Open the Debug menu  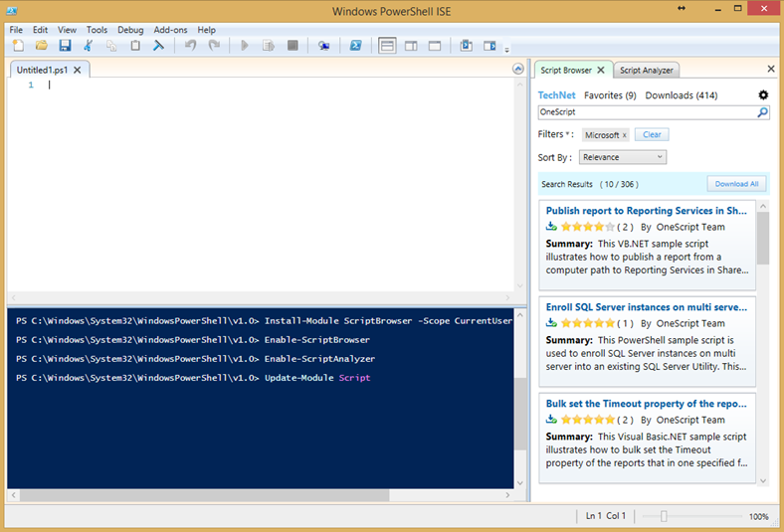[130, 30]
